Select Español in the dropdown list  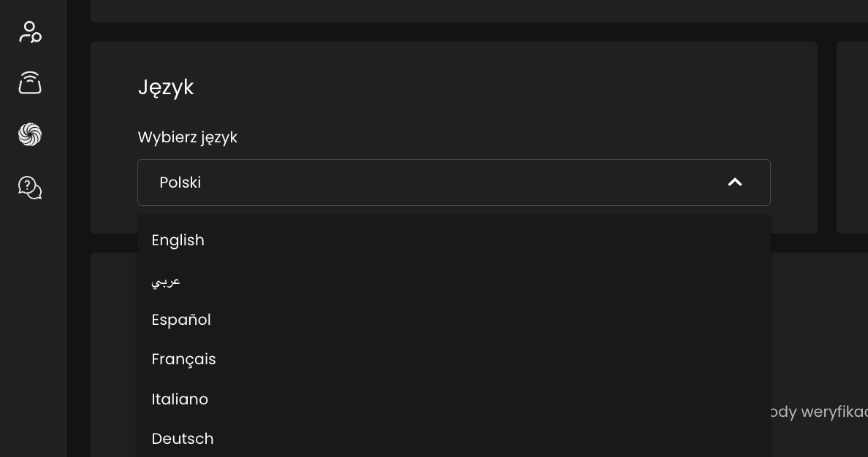[454, 320]
